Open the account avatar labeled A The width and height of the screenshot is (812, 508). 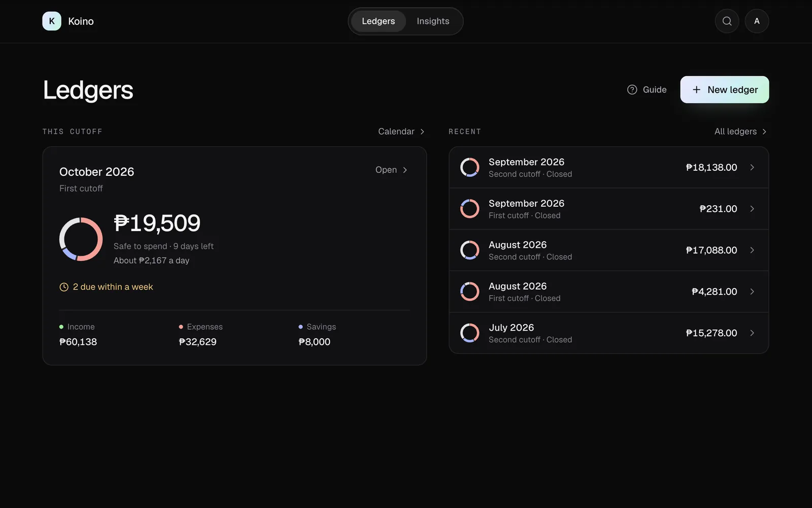(x=757, y=21)
